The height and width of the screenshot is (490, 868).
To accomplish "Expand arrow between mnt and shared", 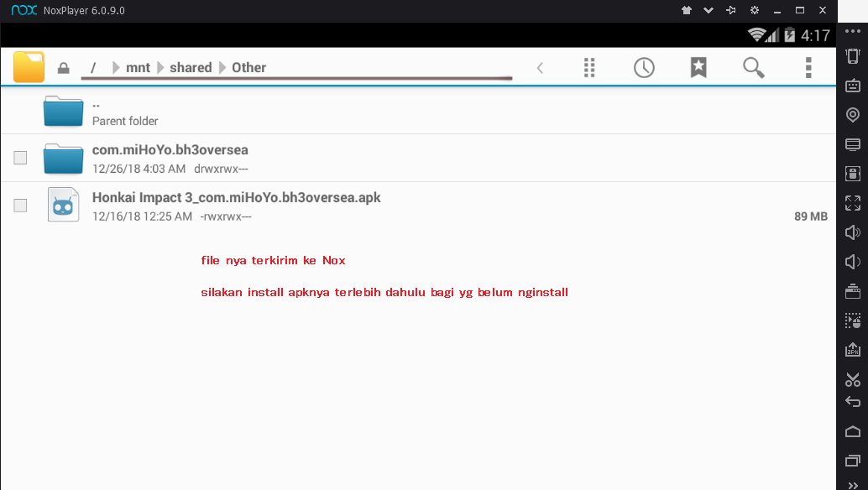I will [x=160, y=67].
